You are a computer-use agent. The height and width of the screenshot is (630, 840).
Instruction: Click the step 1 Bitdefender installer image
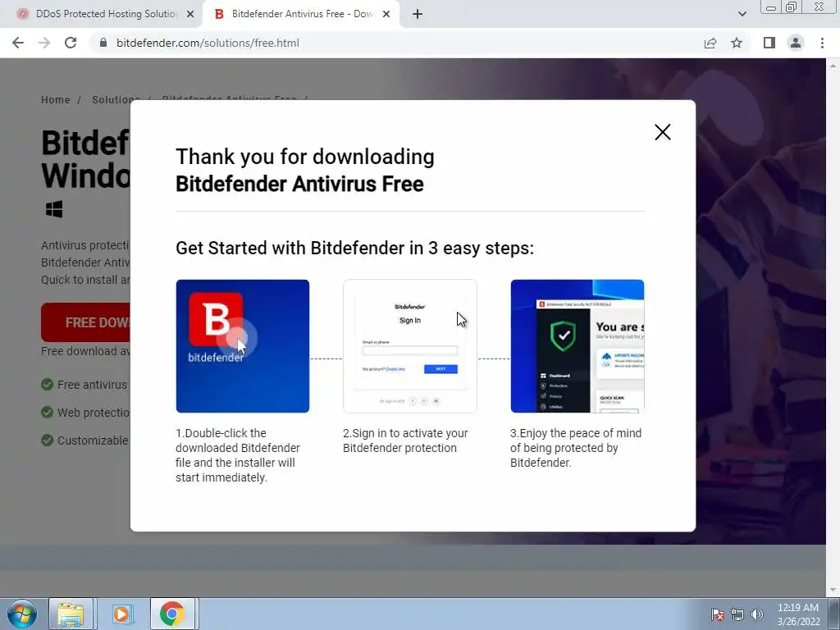[243, 346]
